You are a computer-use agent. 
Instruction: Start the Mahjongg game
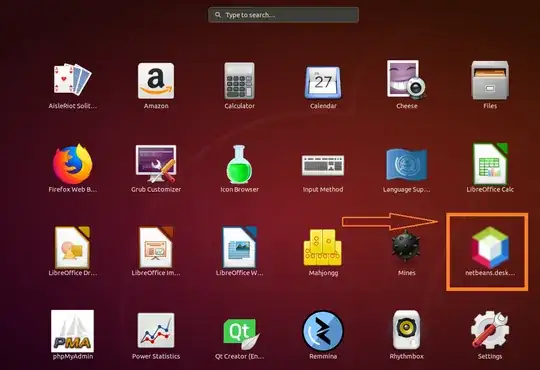pos(323,247)
